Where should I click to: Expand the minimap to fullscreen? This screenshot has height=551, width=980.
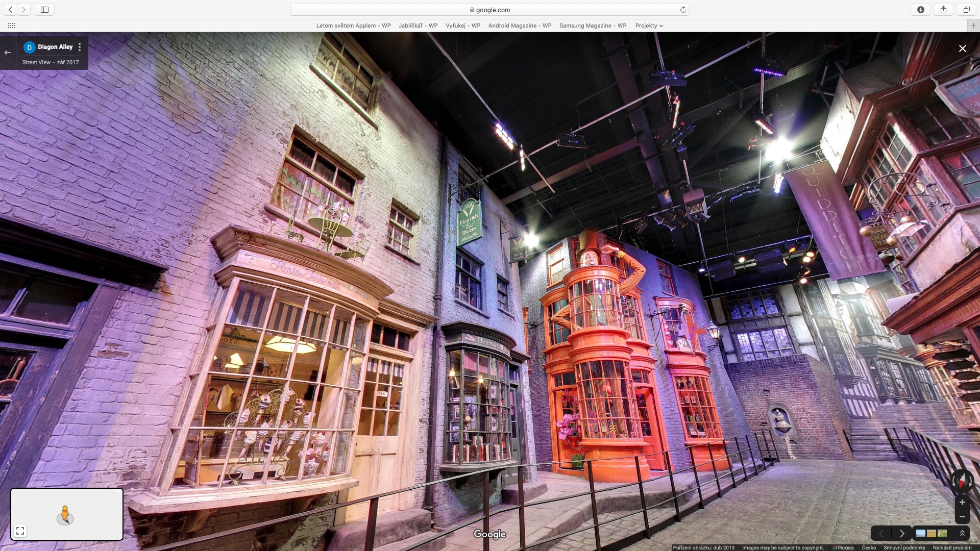(20, 531)
